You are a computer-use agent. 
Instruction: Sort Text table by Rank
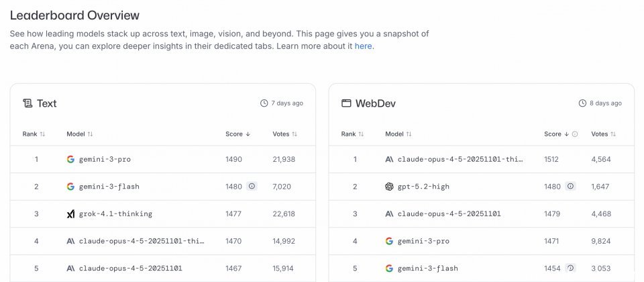[34, 134]
